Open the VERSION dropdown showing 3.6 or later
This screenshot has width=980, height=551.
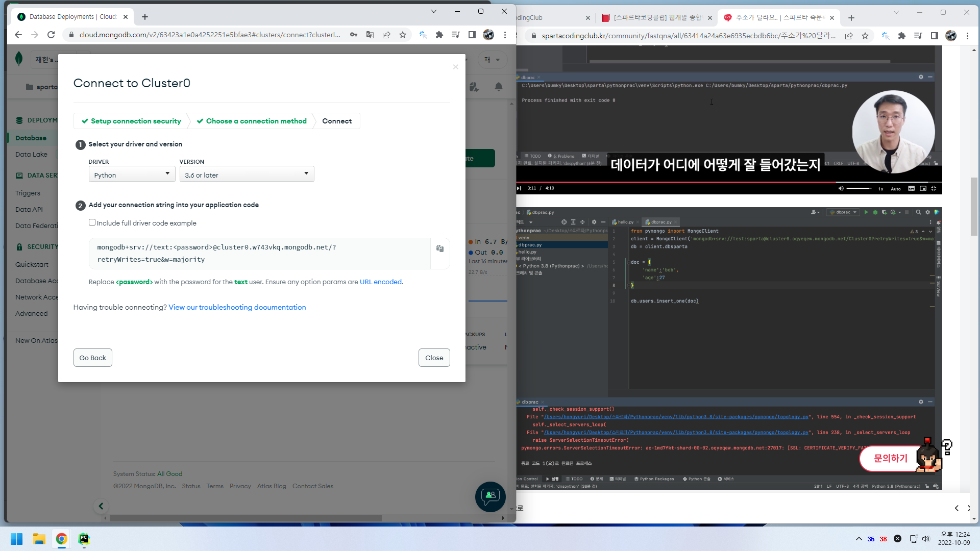click(247, 174)
